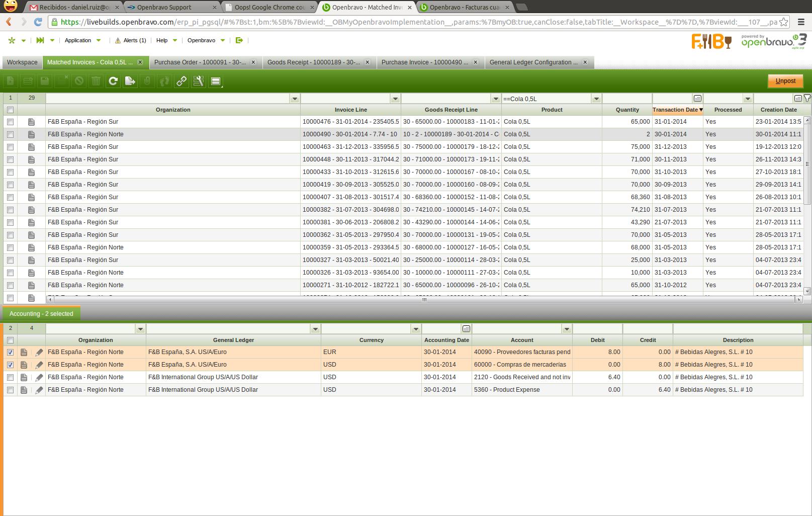
Task: Select all rows in matched invoices header checkbox
Action: click(10, 110)
